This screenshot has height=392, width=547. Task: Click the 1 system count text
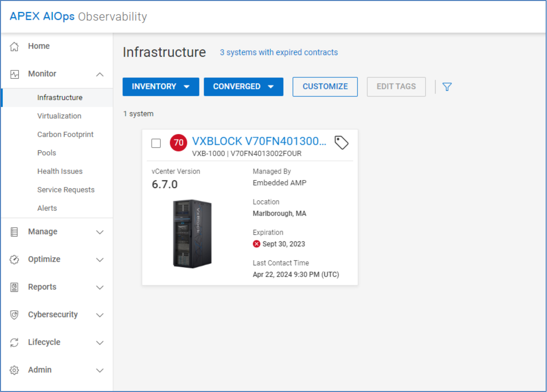point(138,114)
